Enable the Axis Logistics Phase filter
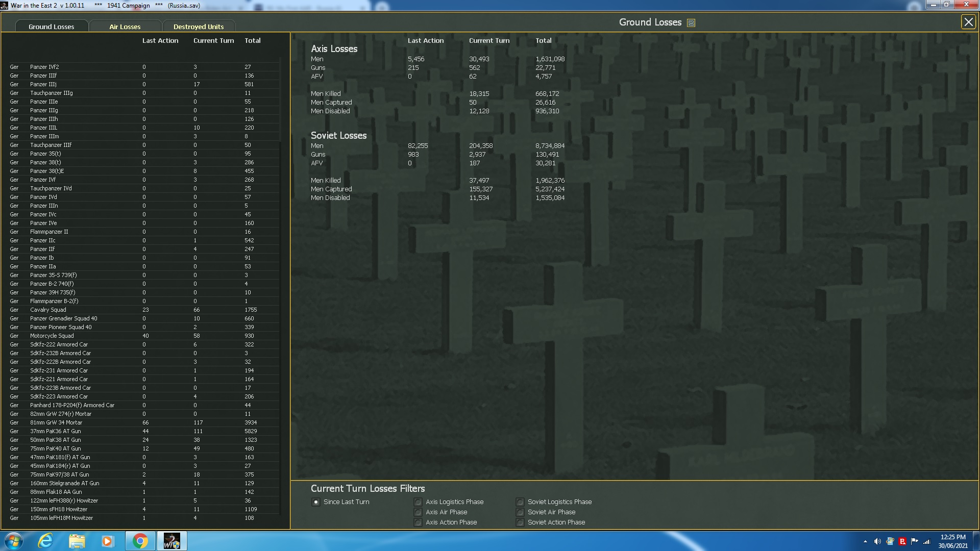 pyautogui.click(x=418, y=502)
